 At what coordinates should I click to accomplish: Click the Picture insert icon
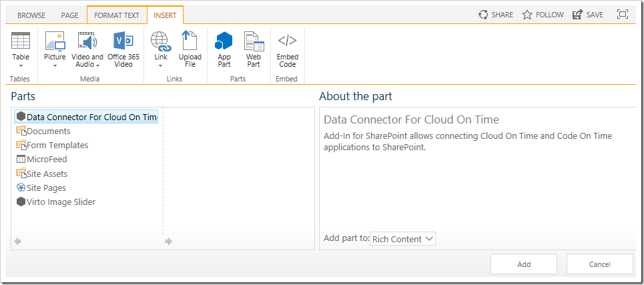[x=55, y=41]
